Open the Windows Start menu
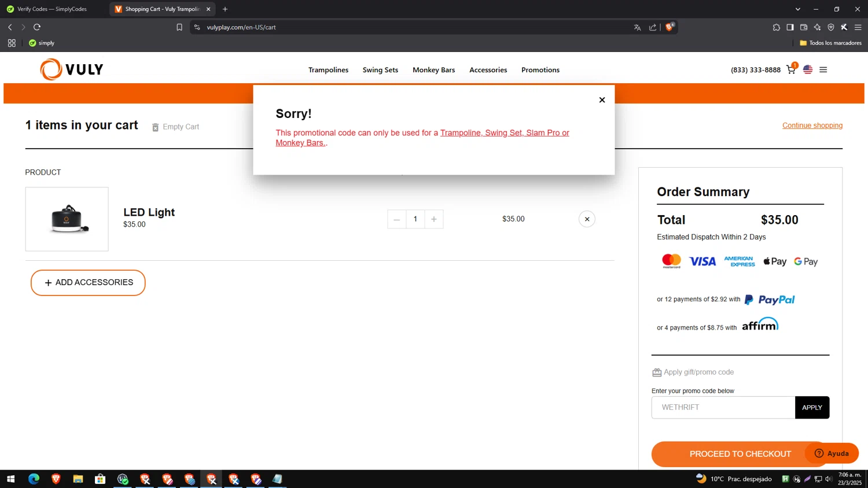Screen dimensions: 868x488 pyautogui.click(x=10, y=479)
